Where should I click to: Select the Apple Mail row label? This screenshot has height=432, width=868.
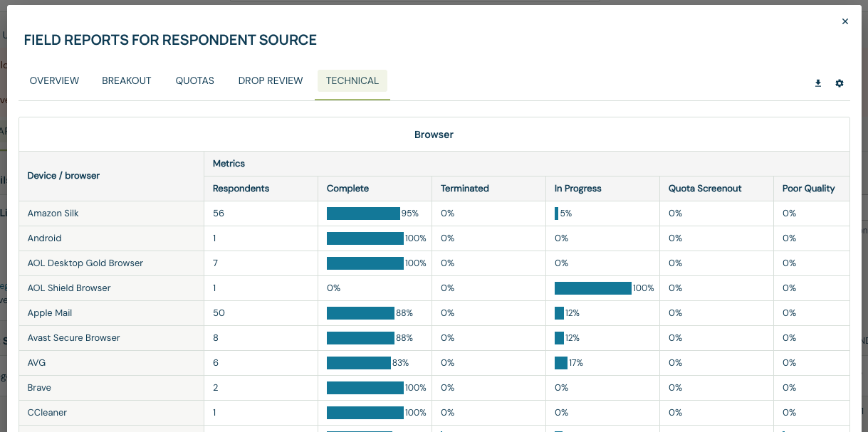click(50, 313)
